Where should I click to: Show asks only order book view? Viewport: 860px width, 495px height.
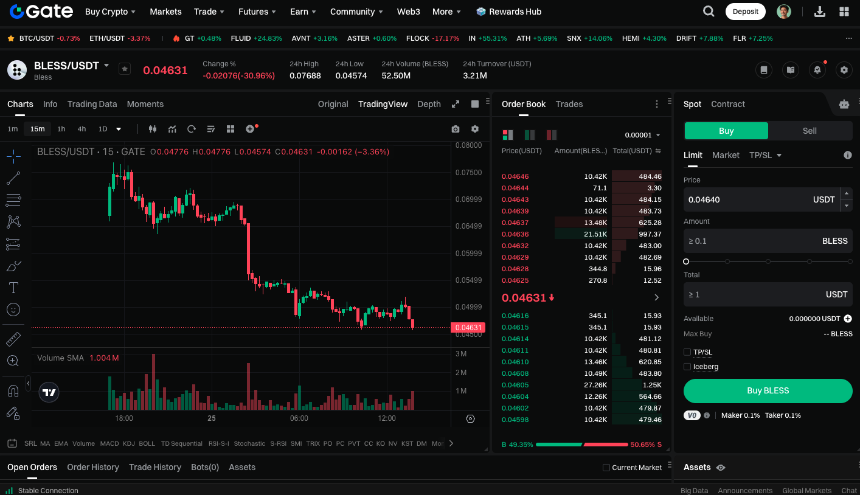(x=552, y=135)
